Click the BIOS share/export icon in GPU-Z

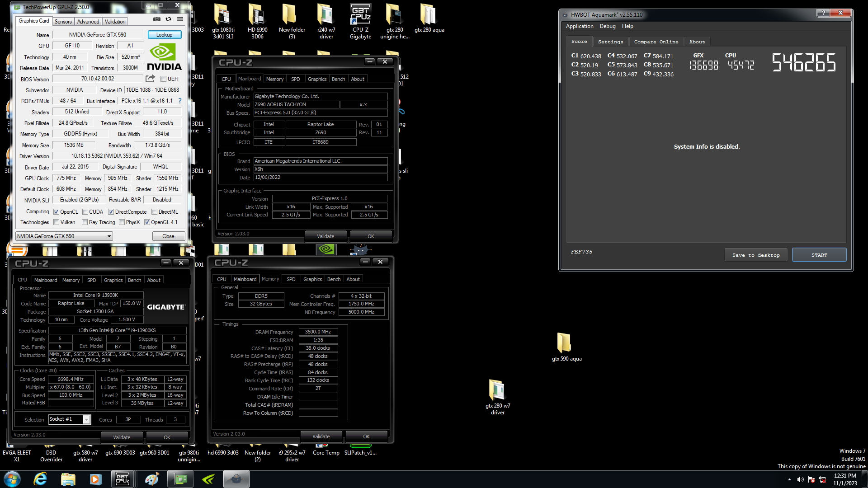point(151,79)
